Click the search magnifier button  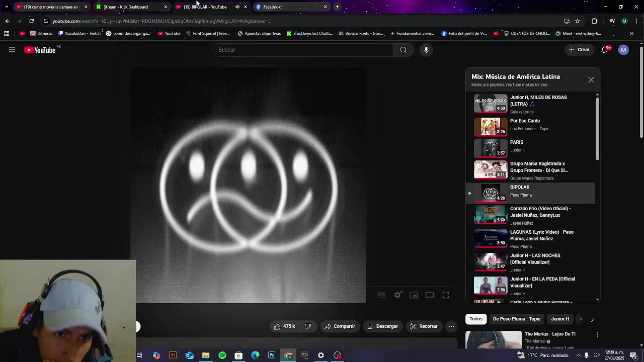[403, 50]
